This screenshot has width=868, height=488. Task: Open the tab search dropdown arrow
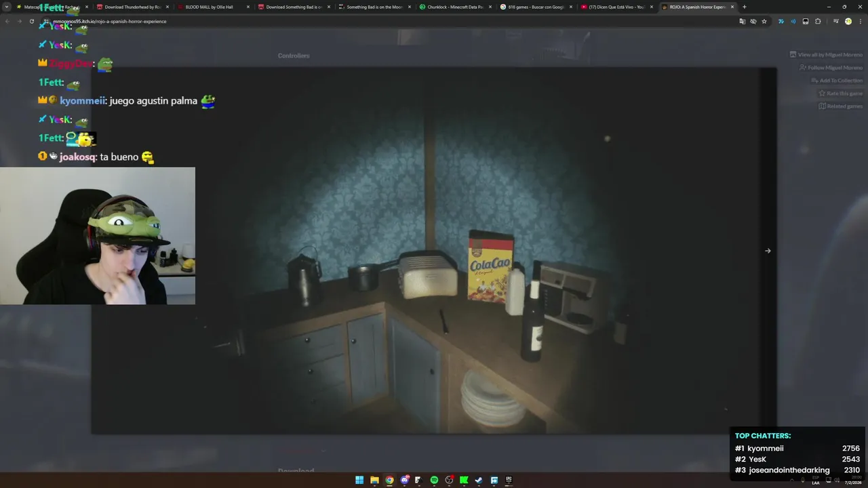6,7
